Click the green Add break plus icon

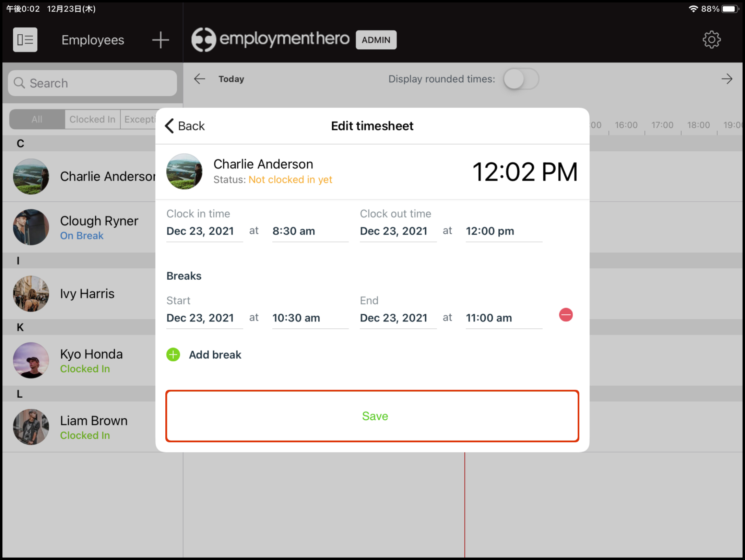click(173, 354)
